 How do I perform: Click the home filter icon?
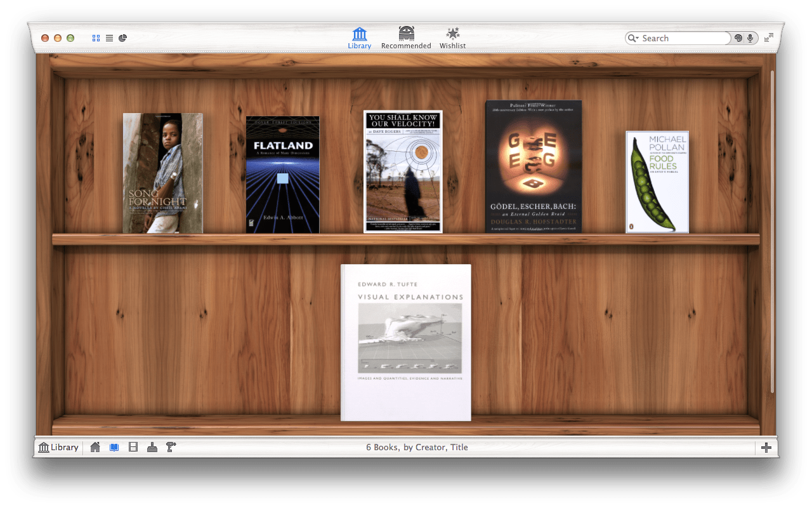point(95,447)
